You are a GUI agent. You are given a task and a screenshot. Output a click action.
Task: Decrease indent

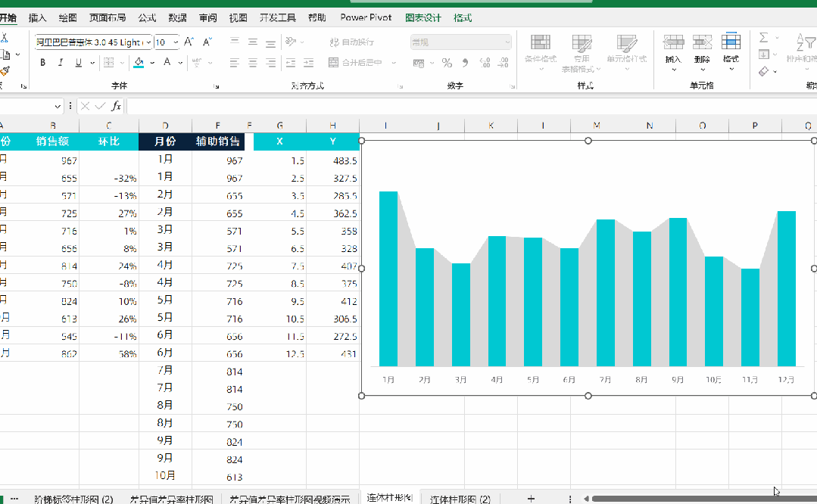[x=291, y=63]
